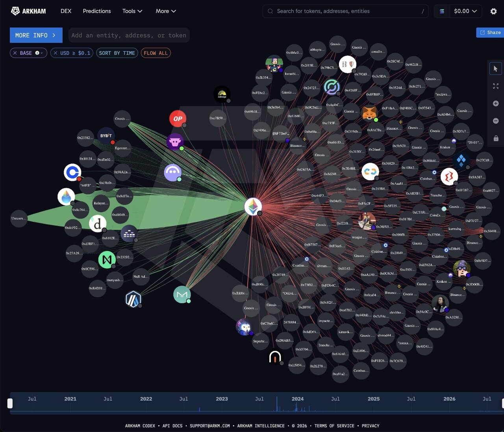This screenshot has width=504, height=432.
Task: Click the blue water droplet node
Action: pos(66,197)
